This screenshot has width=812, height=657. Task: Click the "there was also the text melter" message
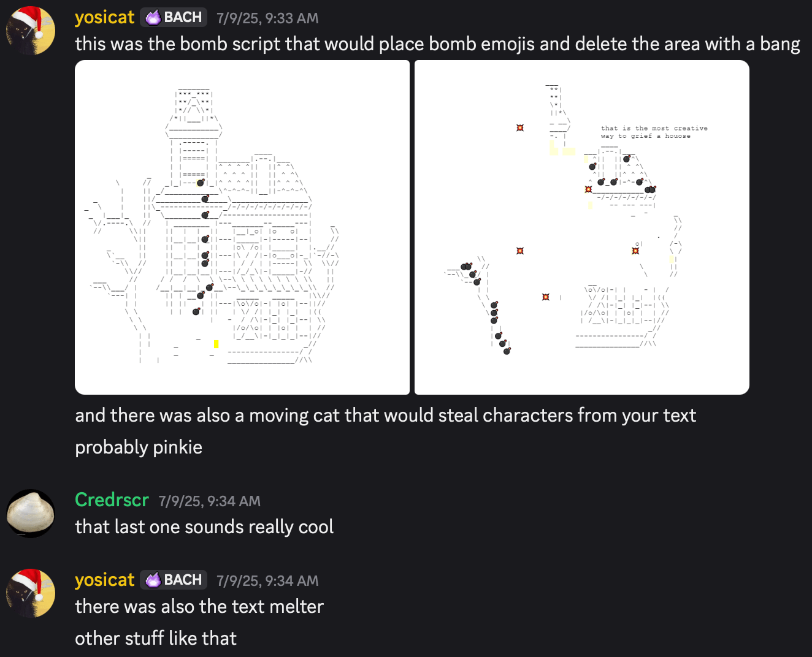point(199,607)
